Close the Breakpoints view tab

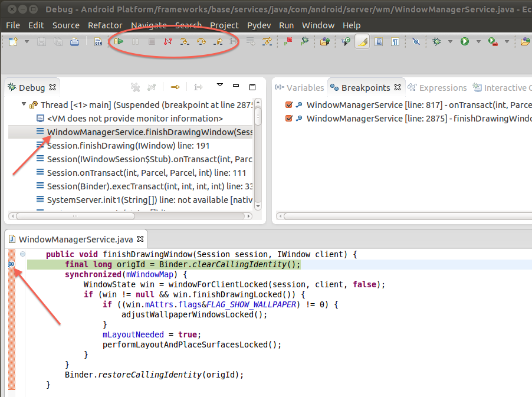point(398,87)
